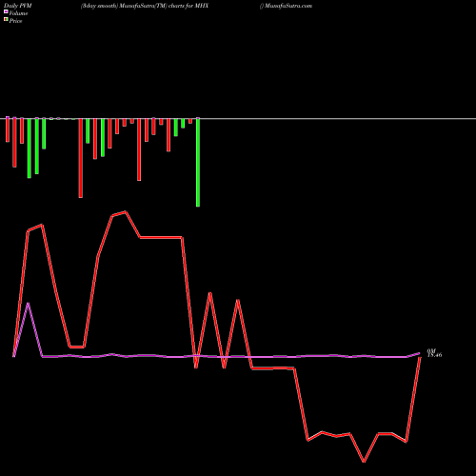
Task: Click the magenta volume line's peak
Action: (x=28, y=304)
